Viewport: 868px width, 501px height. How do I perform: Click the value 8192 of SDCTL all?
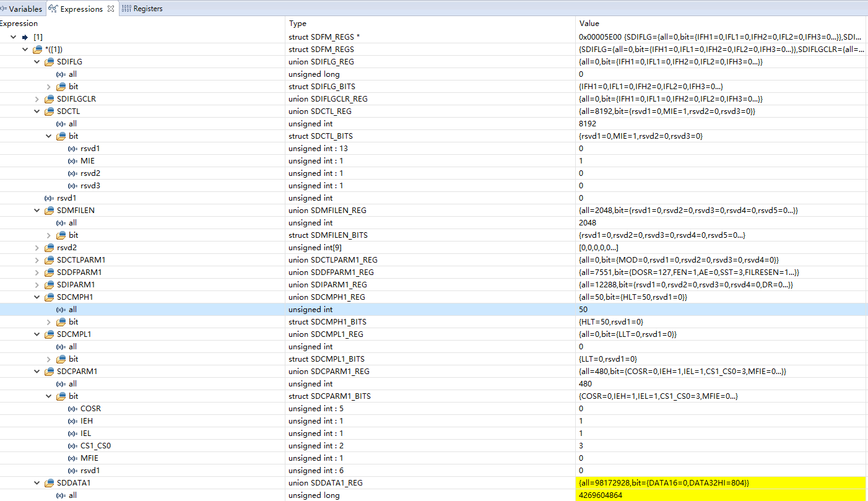pos(589,124)
